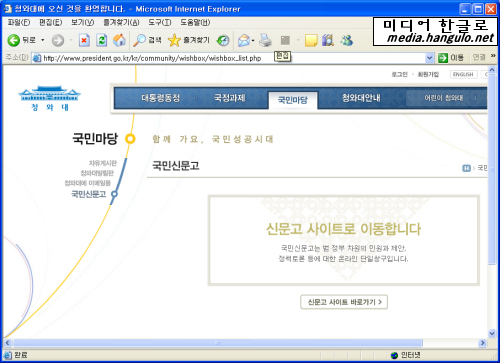Viewport: 500px width, 363px height.
Task: Click the 로그인 login link
Action: (x=399, y=74)
